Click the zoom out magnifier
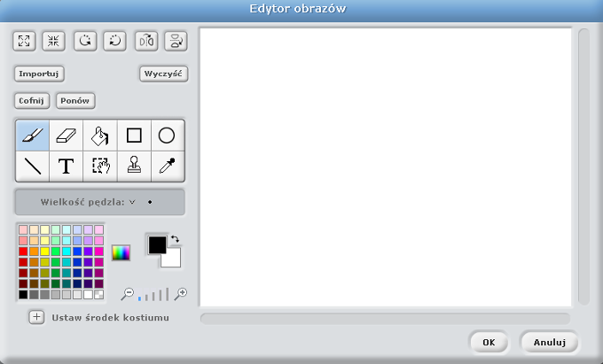Viewport: 603px width, 364px height. (127, 294)
